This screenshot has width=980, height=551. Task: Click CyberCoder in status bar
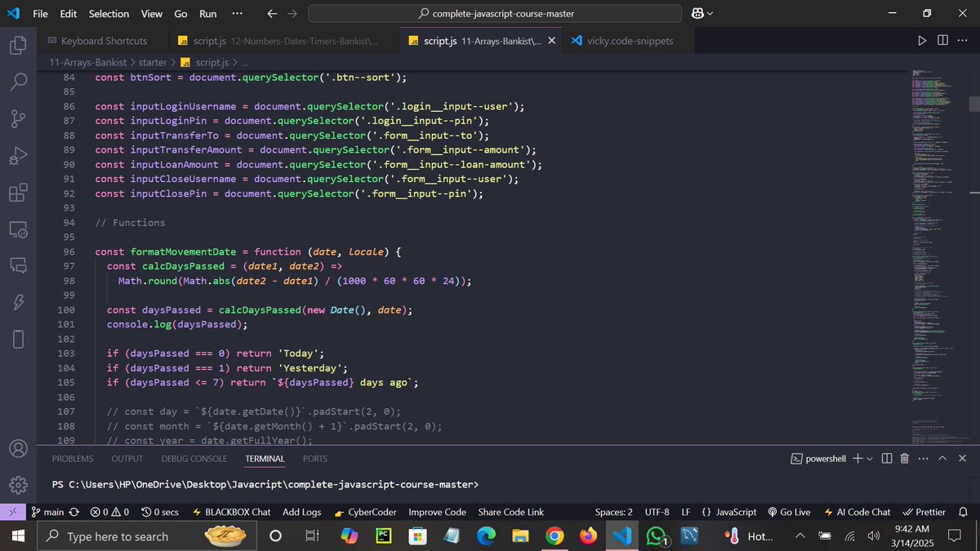tap(365, 512)
